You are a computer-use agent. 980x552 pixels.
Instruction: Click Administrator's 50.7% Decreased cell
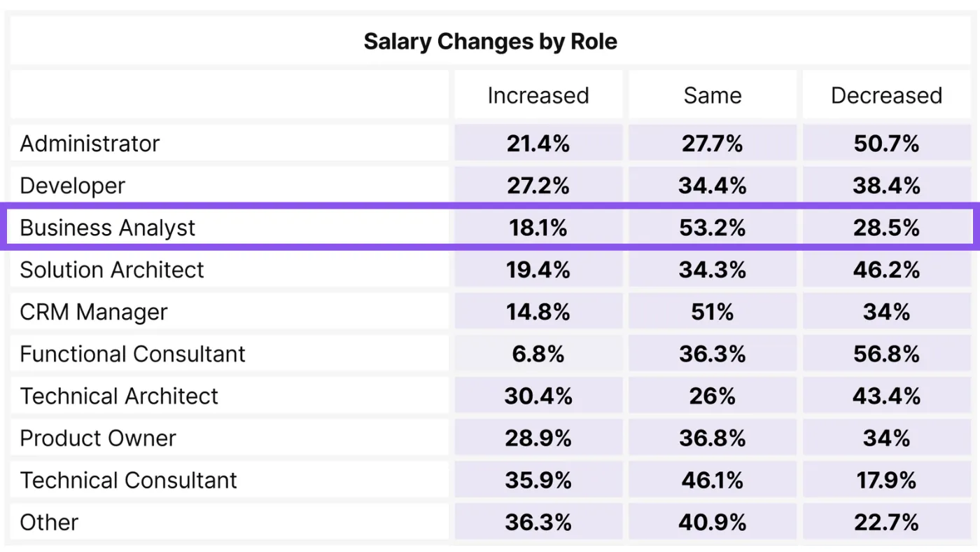(886, 144)
